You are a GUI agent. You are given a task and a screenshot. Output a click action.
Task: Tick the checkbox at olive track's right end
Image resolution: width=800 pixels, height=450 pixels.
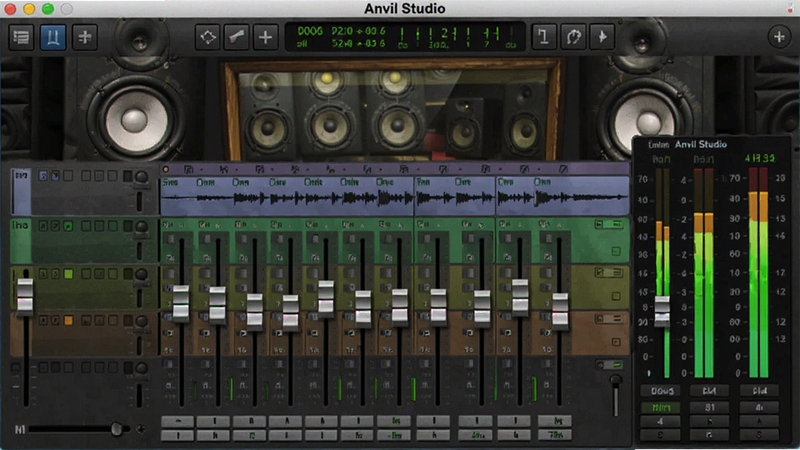(x=616, y=296)
